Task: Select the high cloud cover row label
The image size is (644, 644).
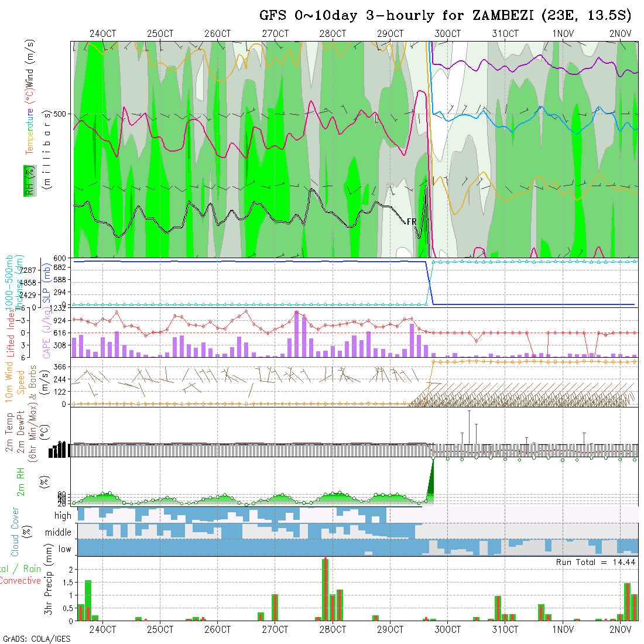Action: pyautogui.click(x=63, y=516)
